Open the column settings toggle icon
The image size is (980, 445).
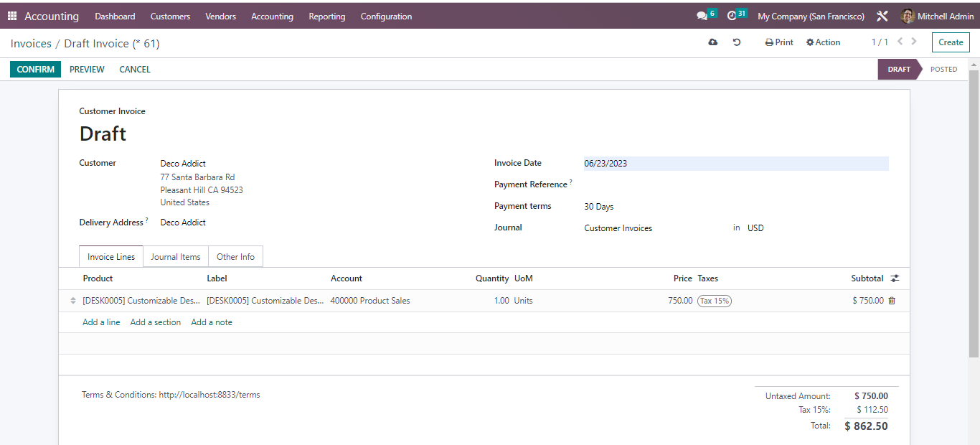click(x=895, y=278)
